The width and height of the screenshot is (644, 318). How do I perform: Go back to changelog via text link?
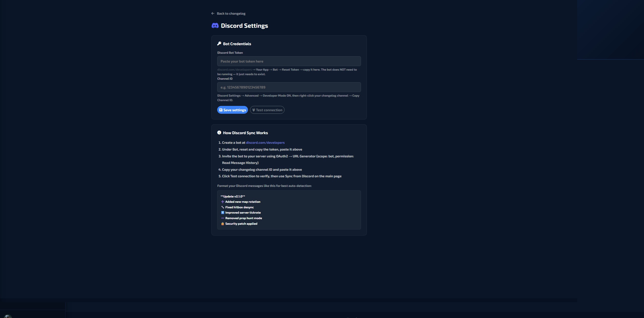(x=231, y=13)
